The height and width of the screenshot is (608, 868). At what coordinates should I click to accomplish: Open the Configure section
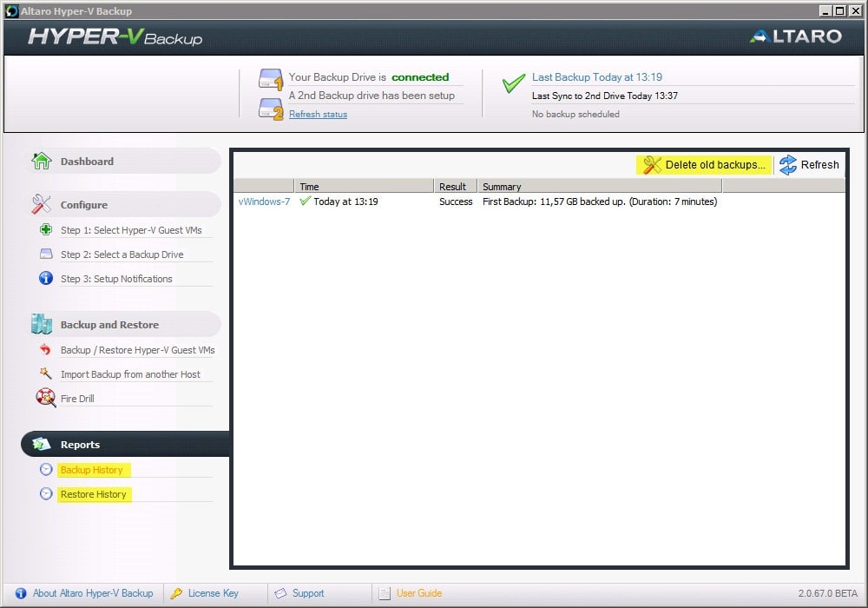pos(84,205)
